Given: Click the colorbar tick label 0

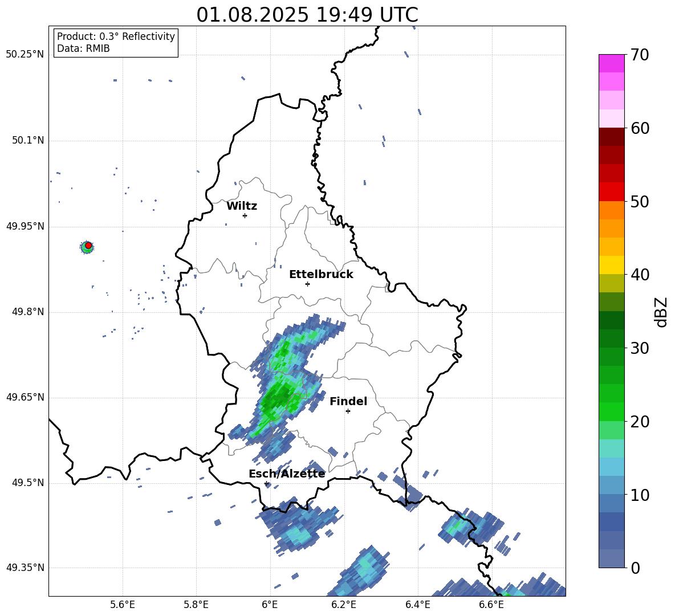Looking at the screenshot, I should click(x=635, y=568).
